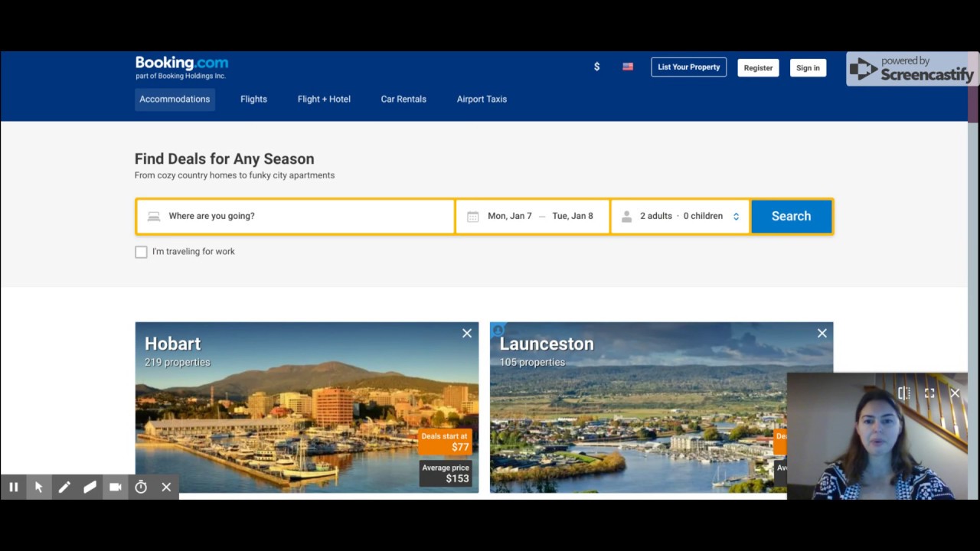This screenshot has width=980, height=551.
Task: Click the person icon in guests field
Action: (x=626, y=217)
